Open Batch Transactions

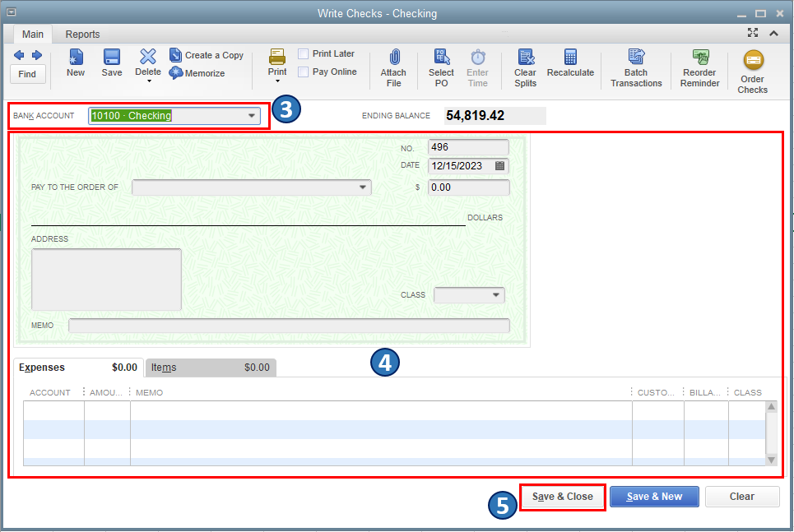pyautogui.click(x=636, y=68)
